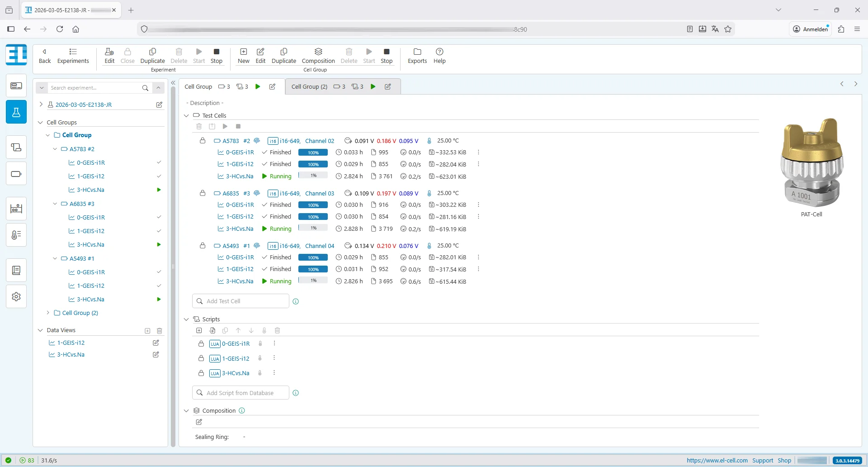Click the Stop icon in the Experiment toolbar
Image resolution: width=868 pixels, height=467 pixels.
coord(216,55)
